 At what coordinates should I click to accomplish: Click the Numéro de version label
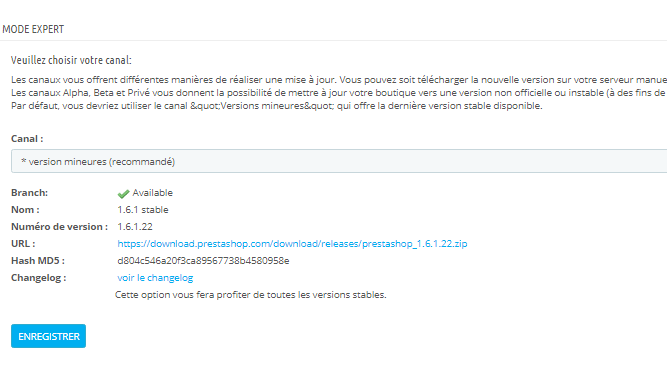[60, 227]
